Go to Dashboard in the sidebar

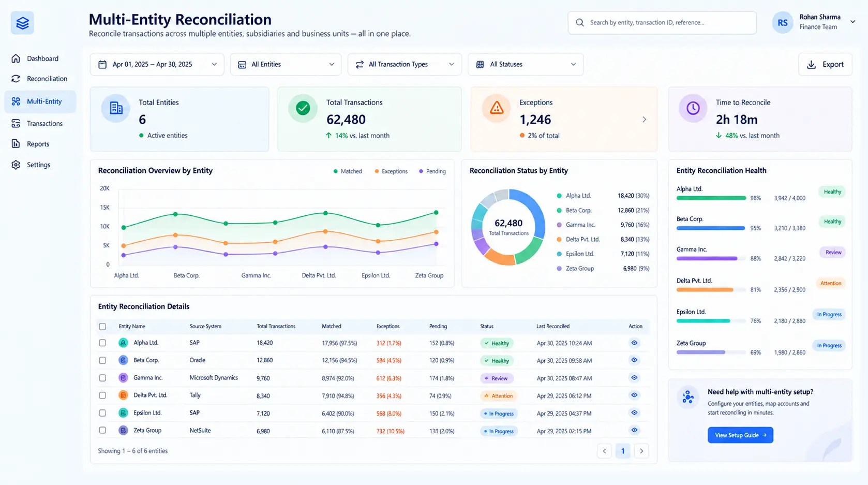(40, 58)
